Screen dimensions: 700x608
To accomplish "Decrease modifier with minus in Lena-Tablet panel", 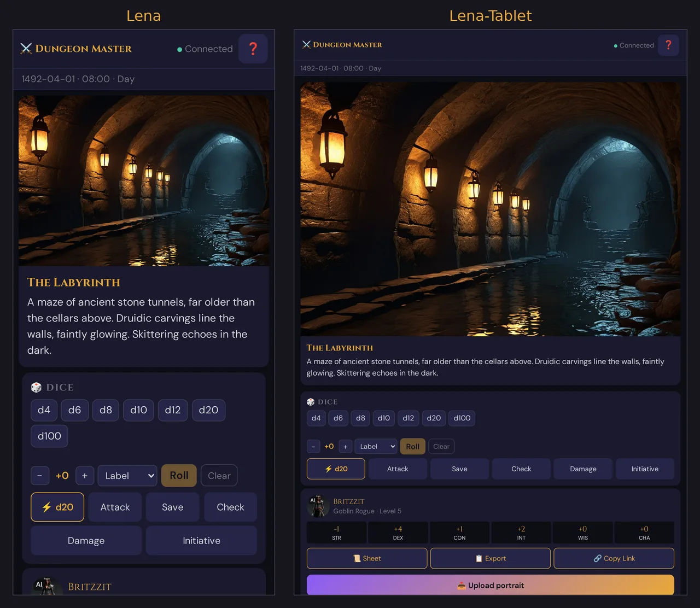I will (x=313, y=447).
